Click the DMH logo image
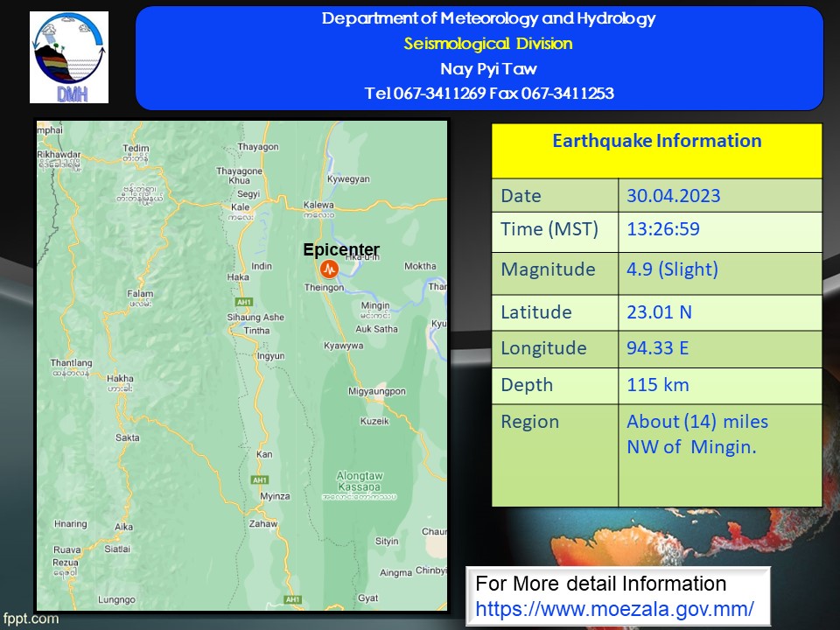This screenshot has height=630, width=840. [x=69, y=58]
